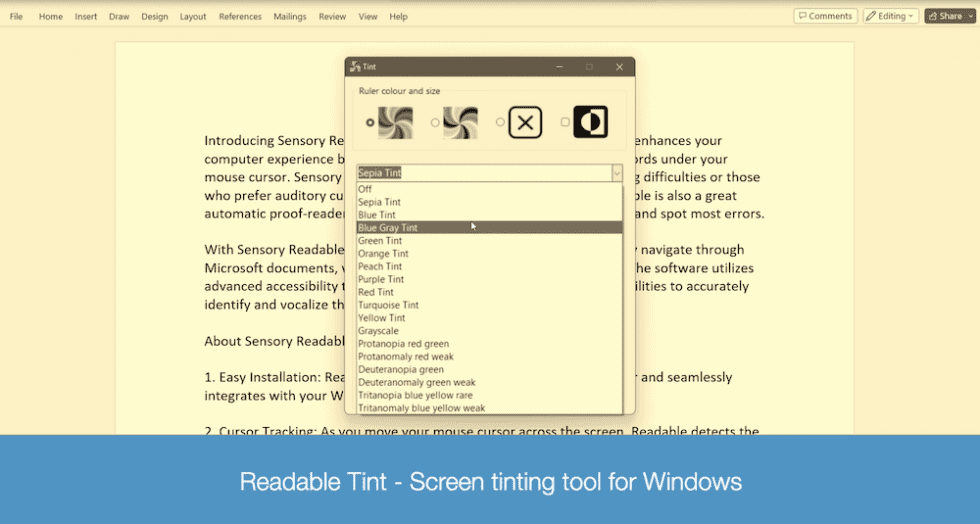Open the Help tab in Word
Image resolution: width=980 pixels, height=524 pixels.
pos(399,16)
